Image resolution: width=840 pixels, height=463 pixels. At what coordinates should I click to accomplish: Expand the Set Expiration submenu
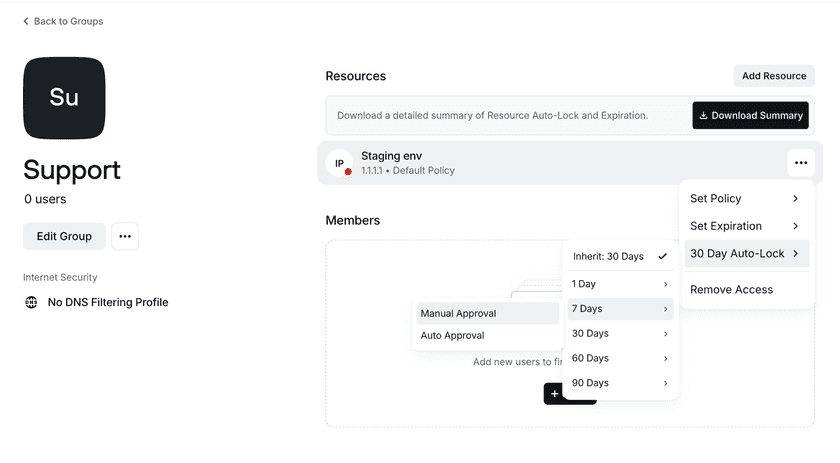(744, 226)
